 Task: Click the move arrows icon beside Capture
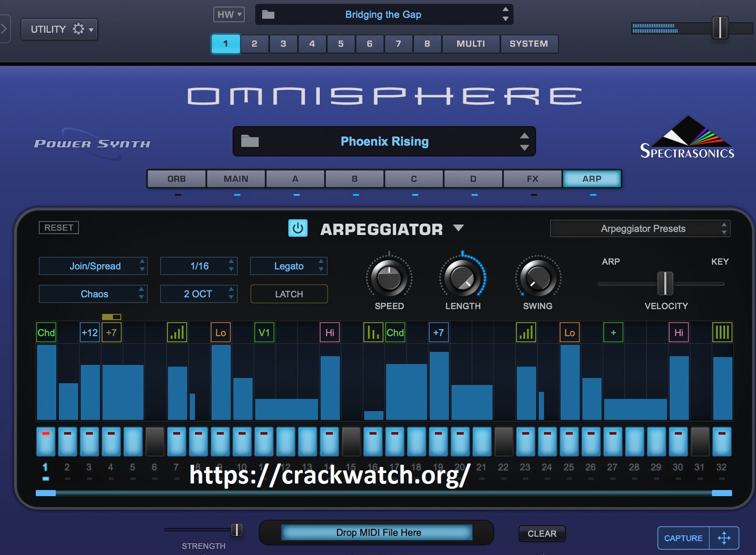724,538
